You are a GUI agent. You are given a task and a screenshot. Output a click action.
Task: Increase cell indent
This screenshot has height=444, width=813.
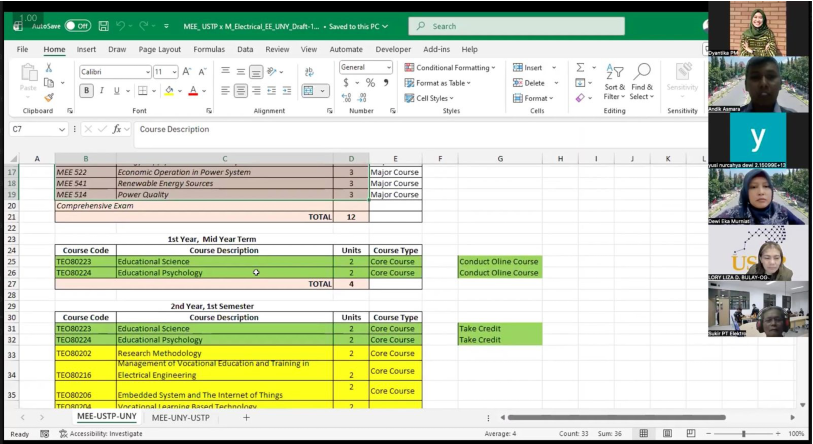[x=287, y=91]
